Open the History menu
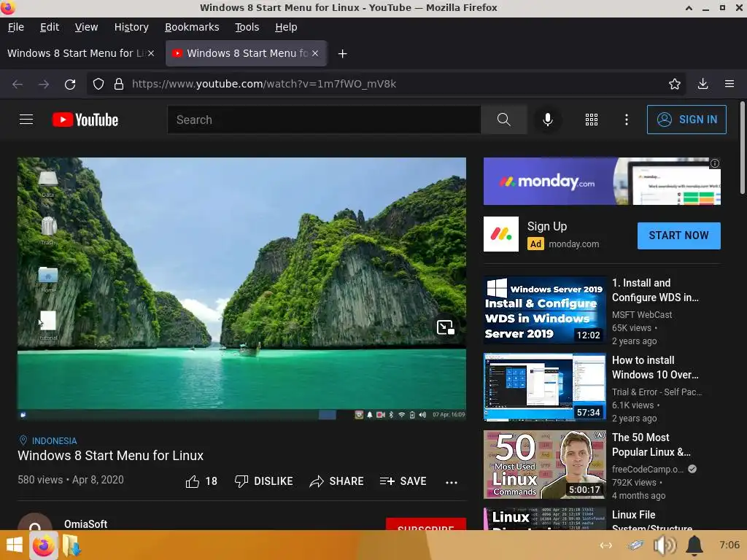This screenshot has width=747, height=560. tap(131, 27)
